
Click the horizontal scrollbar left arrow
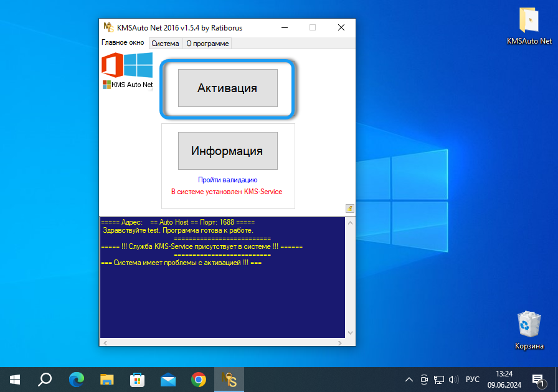(x=105, y=343)
